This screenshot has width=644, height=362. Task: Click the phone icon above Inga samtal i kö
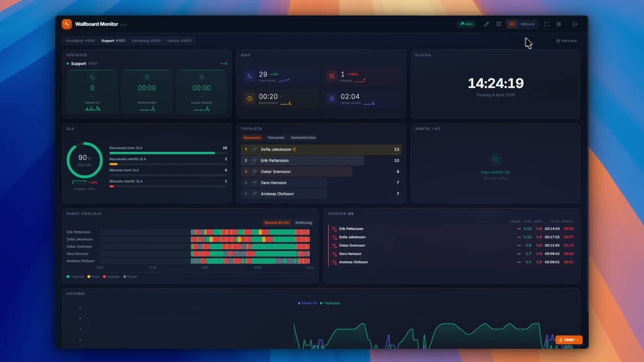click(x=495, y=159)
